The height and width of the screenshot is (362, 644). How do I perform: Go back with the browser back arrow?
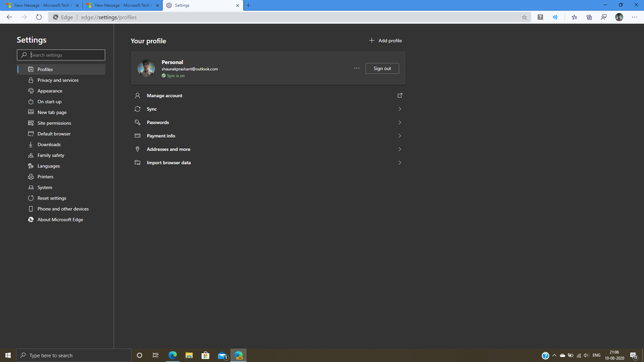pos(10,17)
